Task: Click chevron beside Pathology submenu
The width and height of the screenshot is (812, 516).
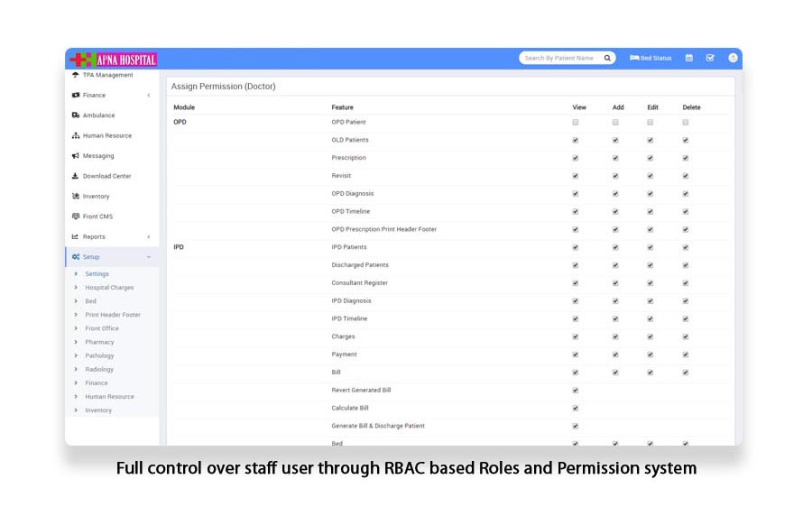Action: coord(76,355)
